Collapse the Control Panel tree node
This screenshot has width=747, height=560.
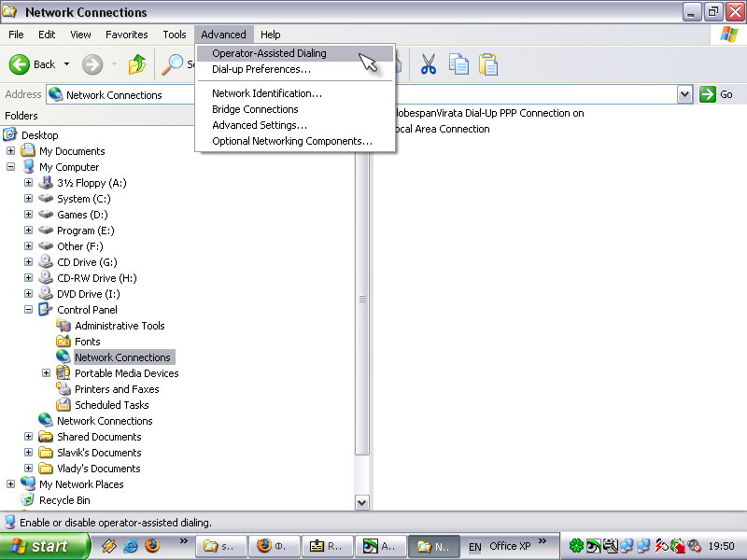click(28, 310)
